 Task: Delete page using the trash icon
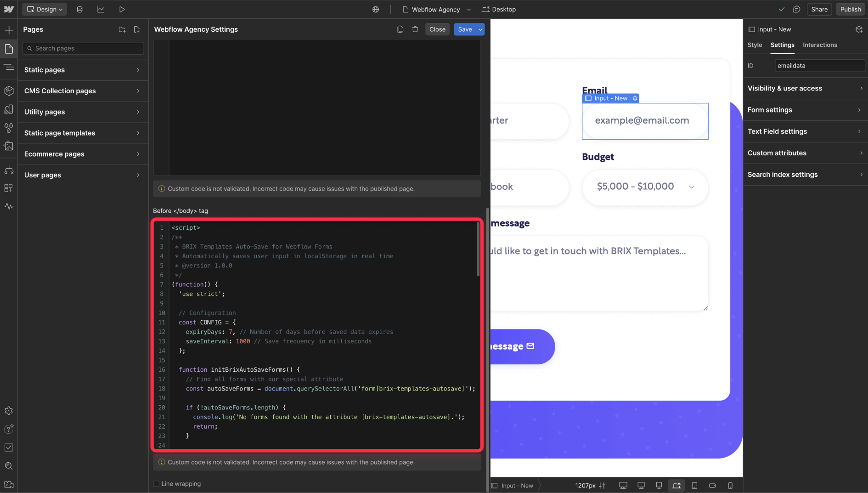[x=415, y=29]
